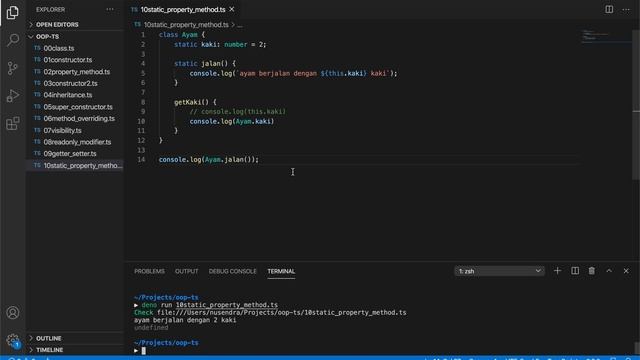Viewport: 640px width, 360px height.
Task: Close the terminal panel
Action: [626, 271]
